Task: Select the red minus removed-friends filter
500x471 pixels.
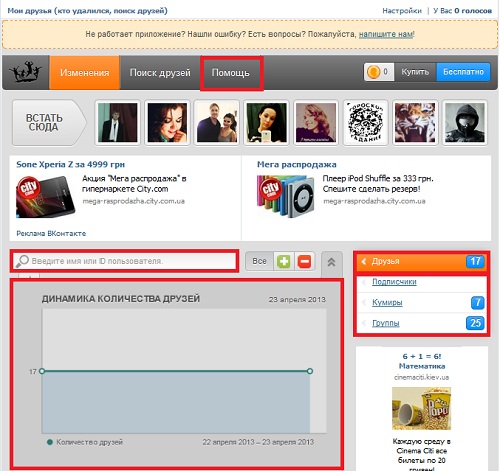Action: point(304,261)
